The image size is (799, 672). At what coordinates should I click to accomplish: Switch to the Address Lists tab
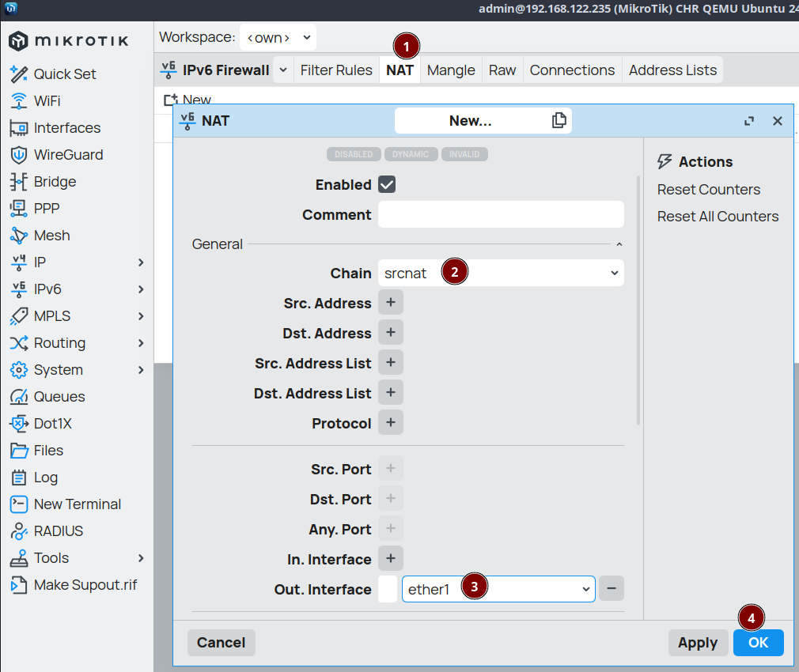coord(672,70)
